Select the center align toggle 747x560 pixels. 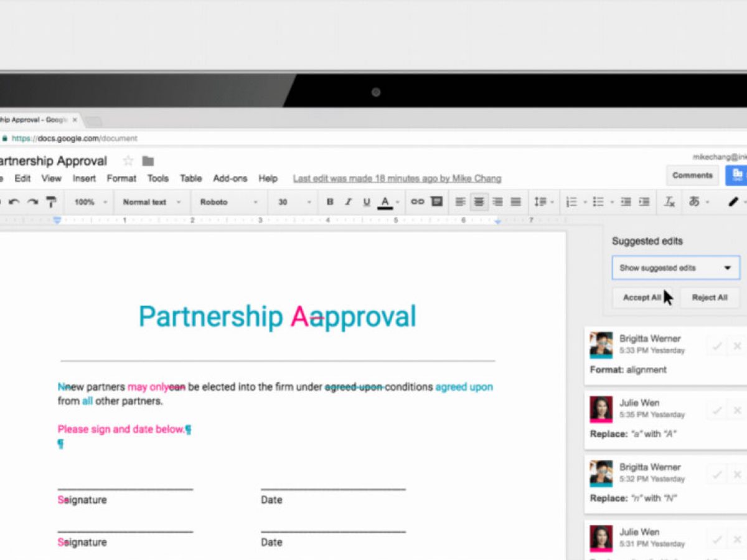(479, 202)
